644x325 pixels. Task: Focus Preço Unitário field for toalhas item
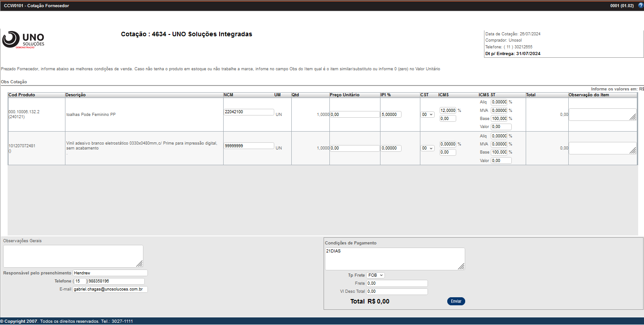pos(354,115)
